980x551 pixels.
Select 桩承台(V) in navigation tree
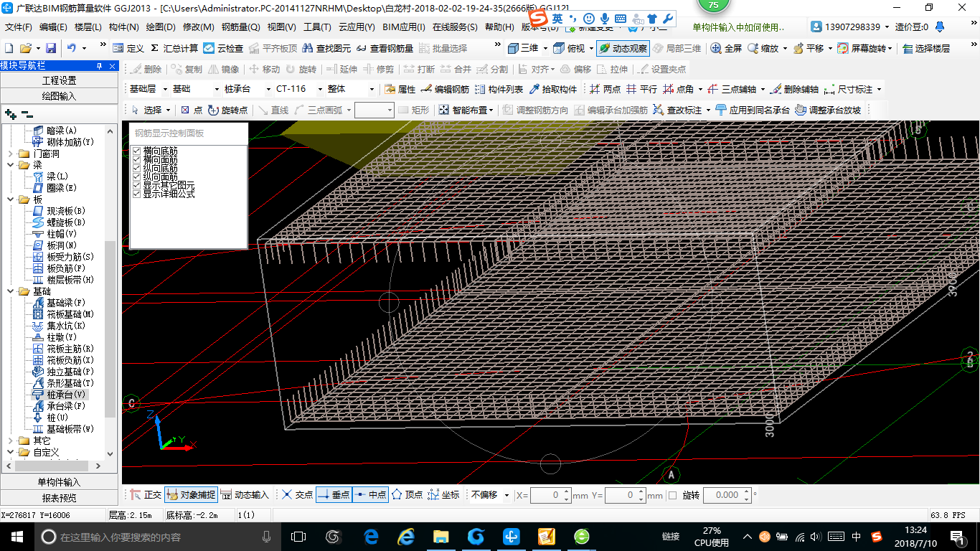[x=60, y=395]
